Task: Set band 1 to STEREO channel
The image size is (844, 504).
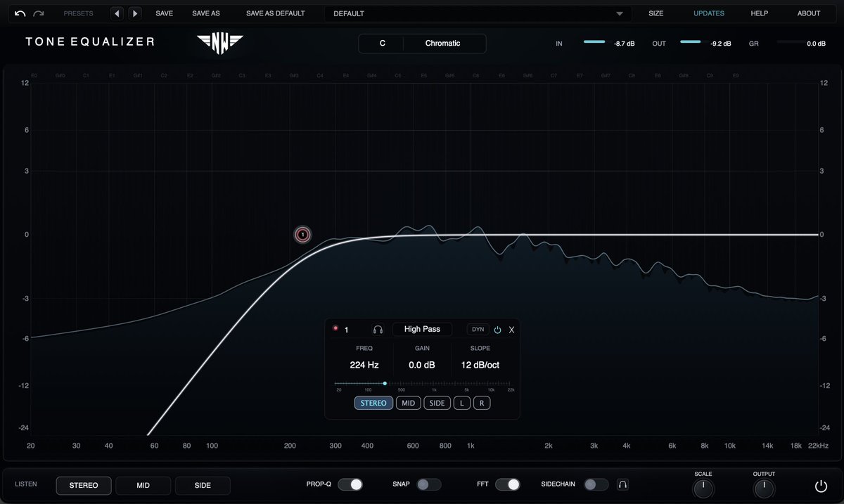Action: pyautogui.click(x=373, y=403)
